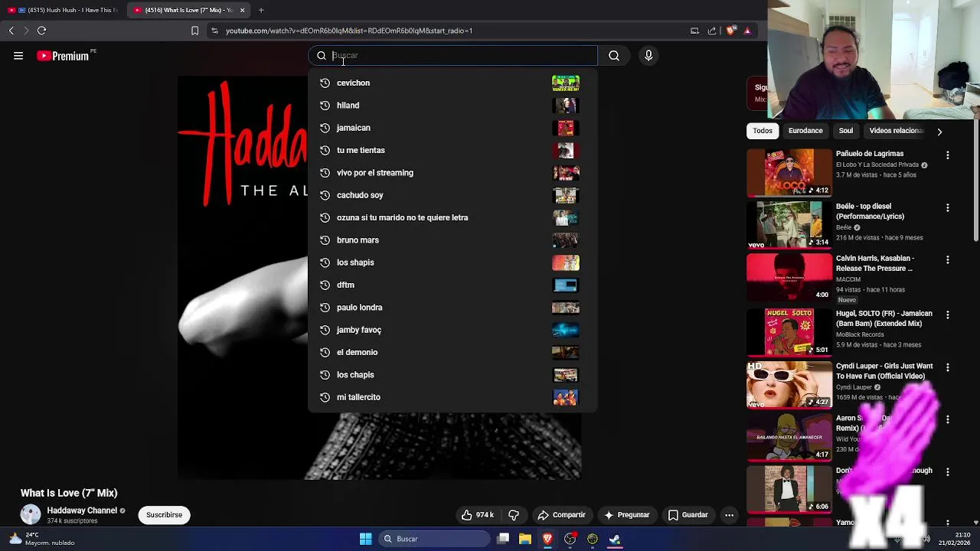The width and height of the screenshot is (980, 551).
Task: Click history clock icon beside 'cevichon'
Action: coord(325,83)
